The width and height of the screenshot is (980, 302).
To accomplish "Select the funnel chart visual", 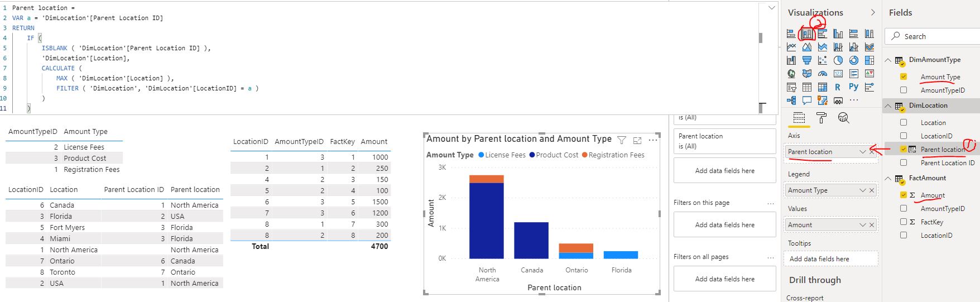I will click(807, 60).
